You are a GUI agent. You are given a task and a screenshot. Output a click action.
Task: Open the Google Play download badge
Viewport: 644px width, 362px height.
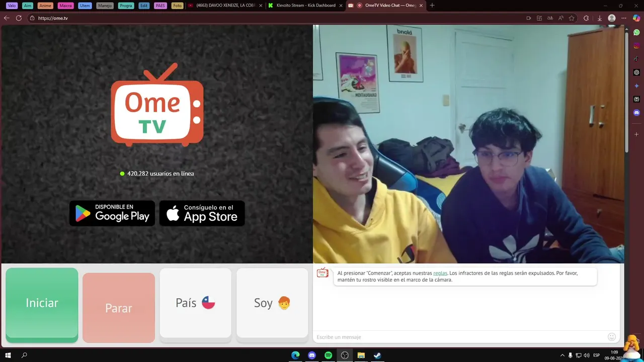(112, 213)
